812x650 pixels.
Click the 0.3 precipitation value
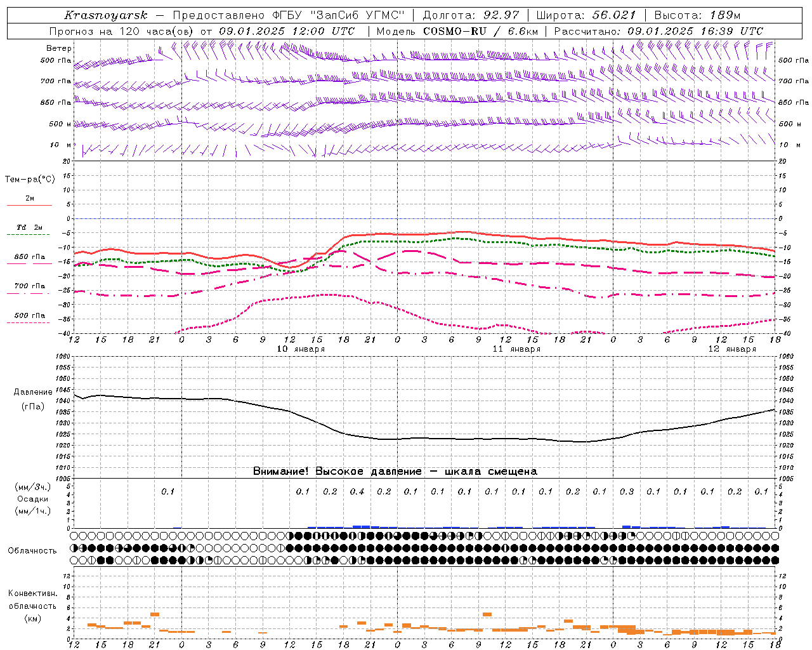click(x=627, y=491)
